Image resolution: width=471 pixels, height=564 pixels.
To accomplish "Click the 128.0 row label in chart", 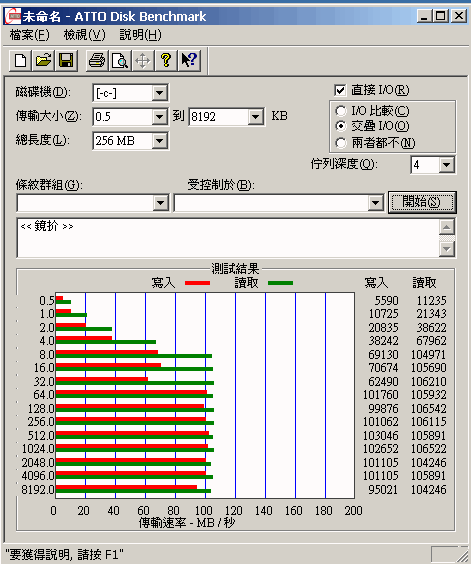I will [41, 409].
